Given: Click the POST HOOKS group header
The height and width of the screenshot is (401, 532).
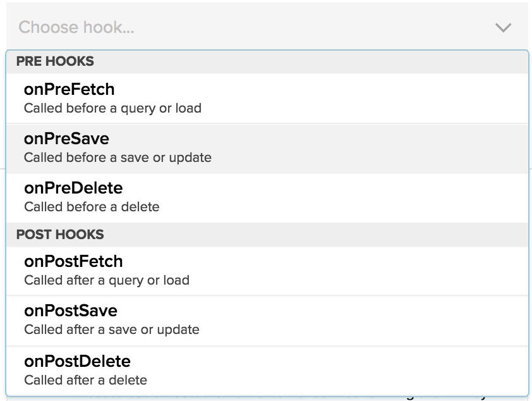Looking at the screenshot, I should coord(60,235).
